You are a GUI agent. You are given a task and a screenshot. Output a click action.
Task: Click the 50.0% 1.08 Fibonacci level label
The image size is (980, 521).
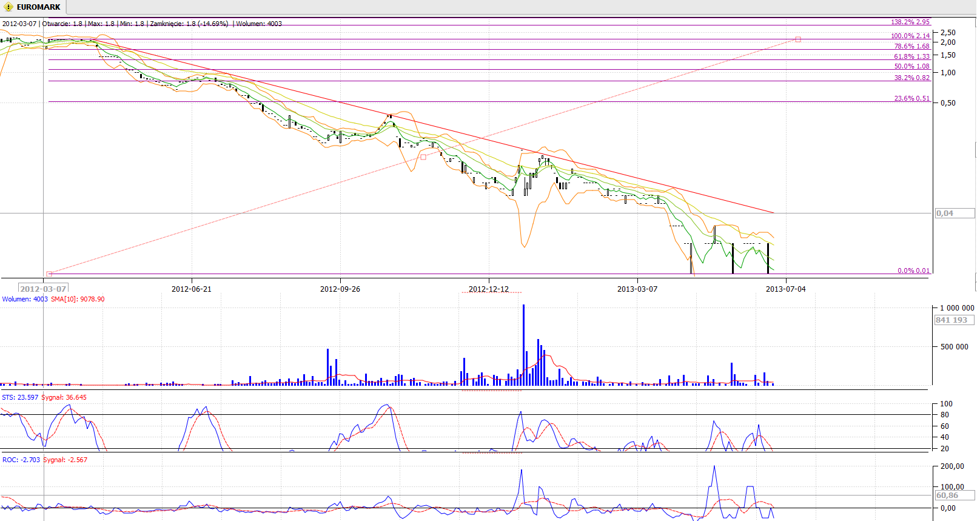(x=911, y=66)
